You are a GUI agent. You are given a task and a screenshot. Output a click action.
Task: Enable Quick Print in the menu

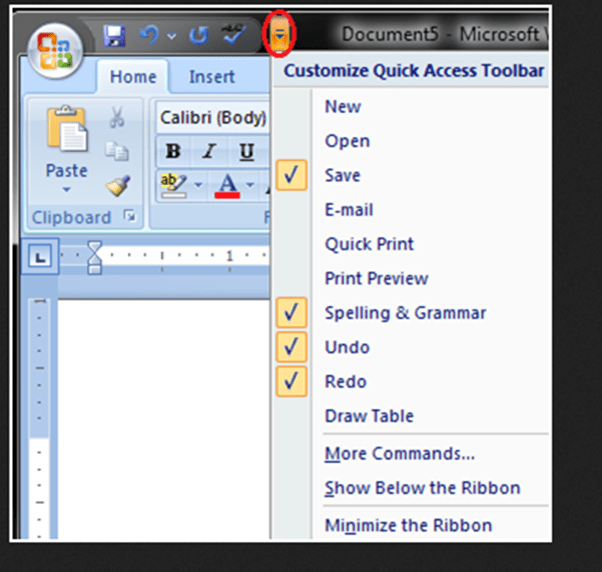pos(411,244)
